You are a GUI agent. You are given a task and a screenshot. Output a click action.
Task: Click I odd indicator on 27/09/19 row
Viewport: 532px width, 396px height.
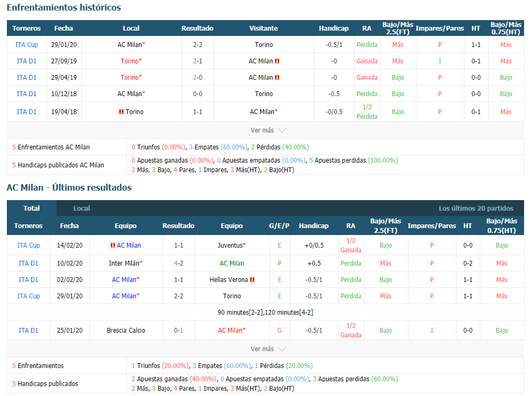pyautogui.click(x=440, y=61)
